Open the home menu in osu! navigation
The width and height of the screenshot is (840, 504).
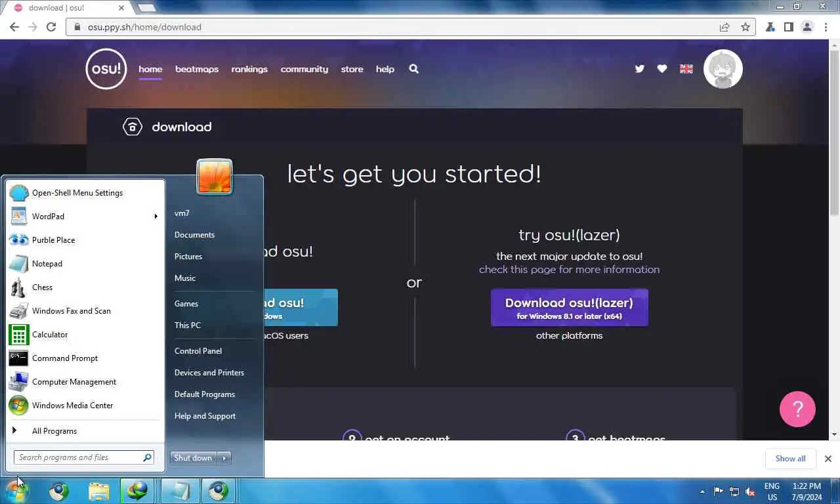point(150,69)
